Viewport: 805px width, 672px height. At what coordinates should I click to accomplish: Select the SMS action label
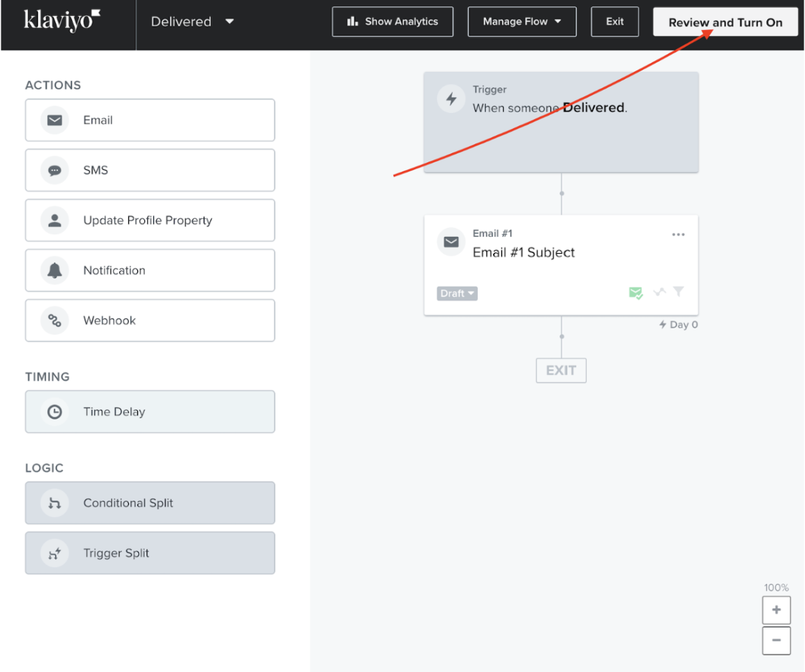[x=96, y=170]
